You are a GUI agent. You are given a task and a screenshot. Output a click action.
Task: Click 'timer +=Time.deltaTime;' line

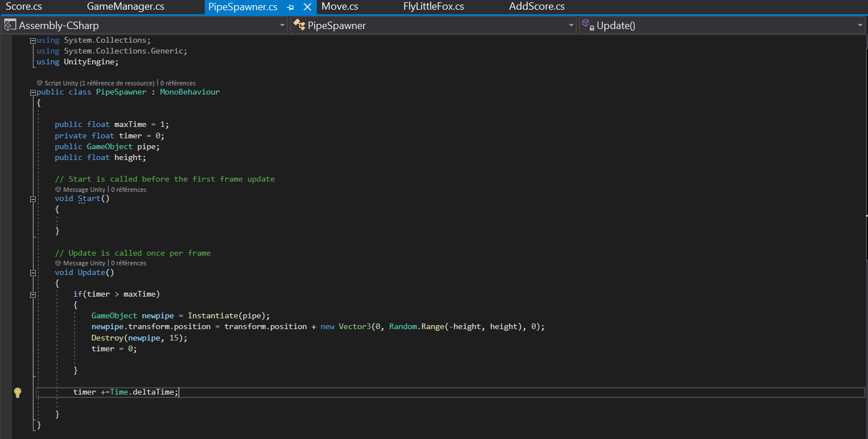pyautogui.click(x=126, y=392)
